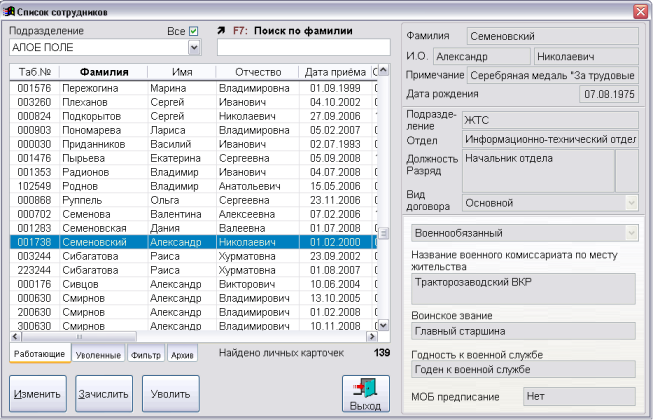Click the horizontal scrollbar thumb
The height and width of the screenshot is (420, 653).
[79, 336]
